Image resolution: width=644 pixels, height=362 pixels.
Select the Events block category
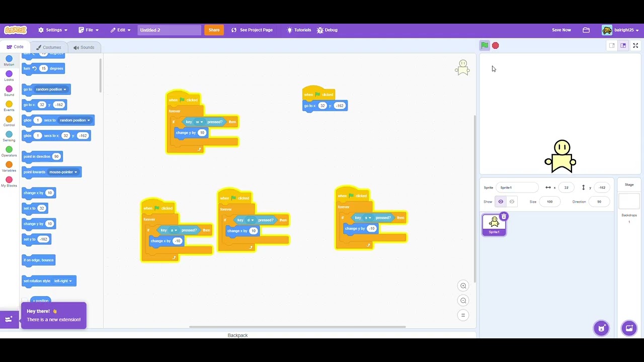point(9,107)
